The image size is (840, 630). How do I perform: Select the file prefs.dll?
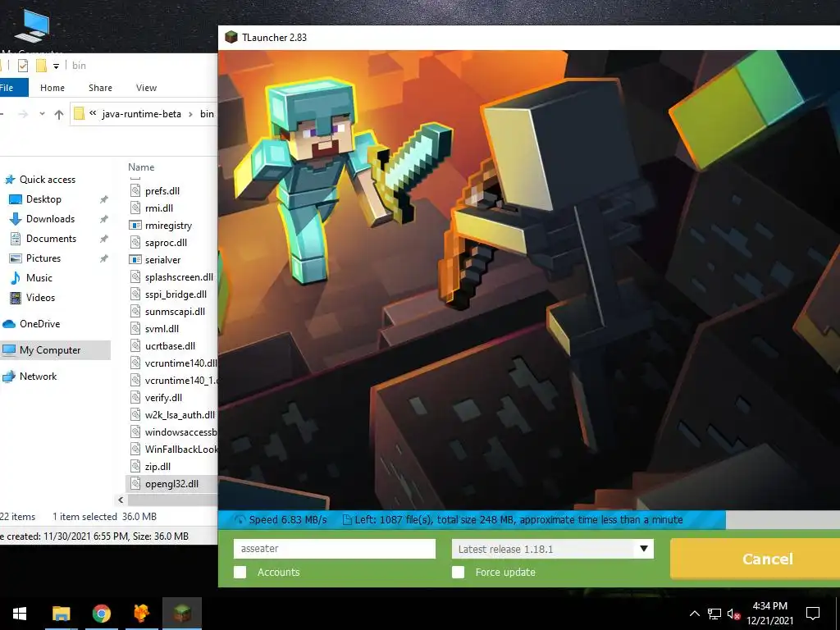(x=162, y=191)
